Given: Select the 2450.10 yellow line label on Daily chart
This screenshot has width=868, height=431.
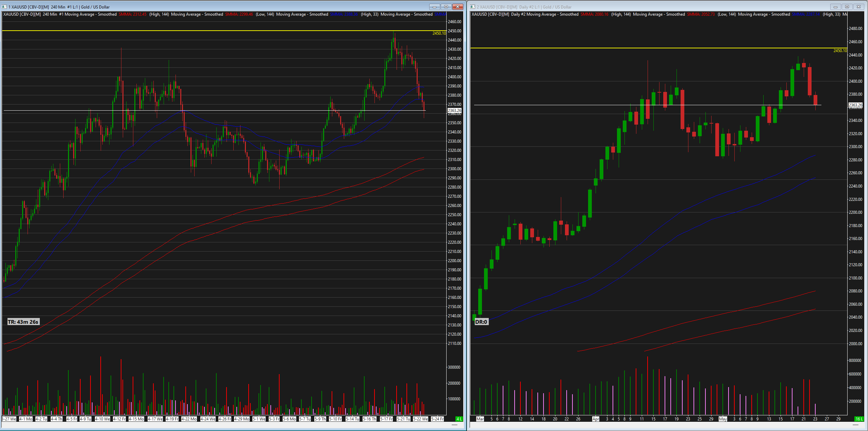Looking at the screenshot, I should [x=840, y=51].
